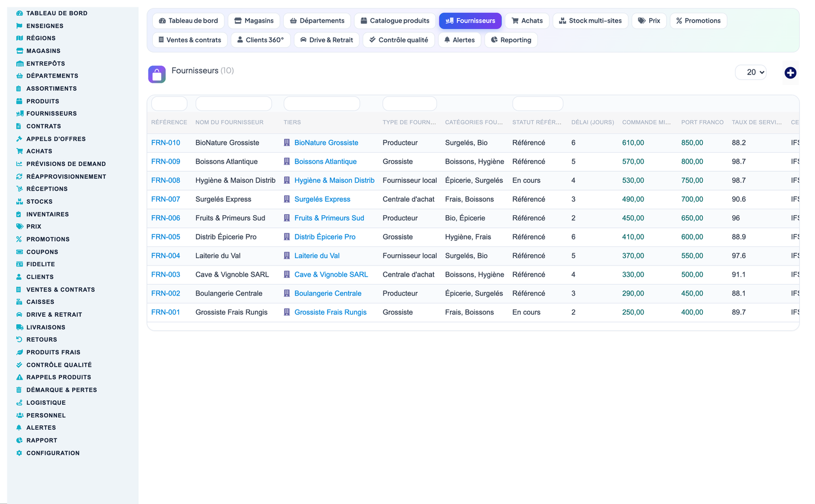This screenshot has width=815, height=504.
Task: Click the Prévisions de demande chart icon
Action: (x=19, y=164)
